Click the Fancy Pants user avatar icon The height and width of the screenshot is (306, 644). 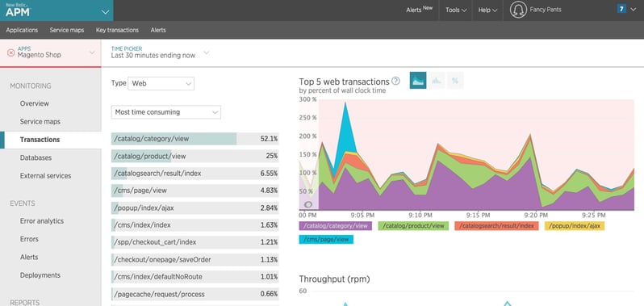[518, 10]
